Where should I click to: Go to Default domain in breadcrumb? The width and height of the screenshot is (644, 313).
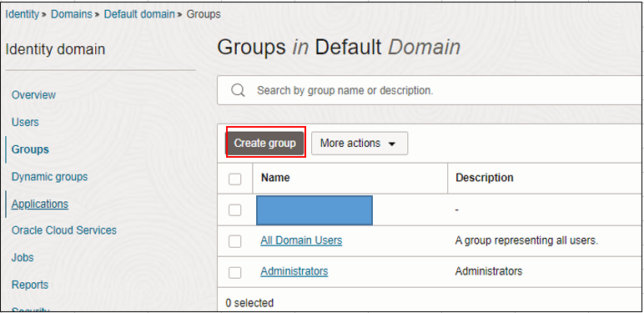[139, 14]
